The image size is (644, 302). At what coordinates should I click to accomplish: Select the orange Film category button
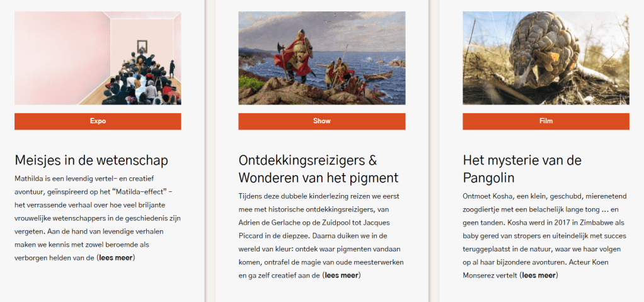pyautogui.click(x=546, y=121)
